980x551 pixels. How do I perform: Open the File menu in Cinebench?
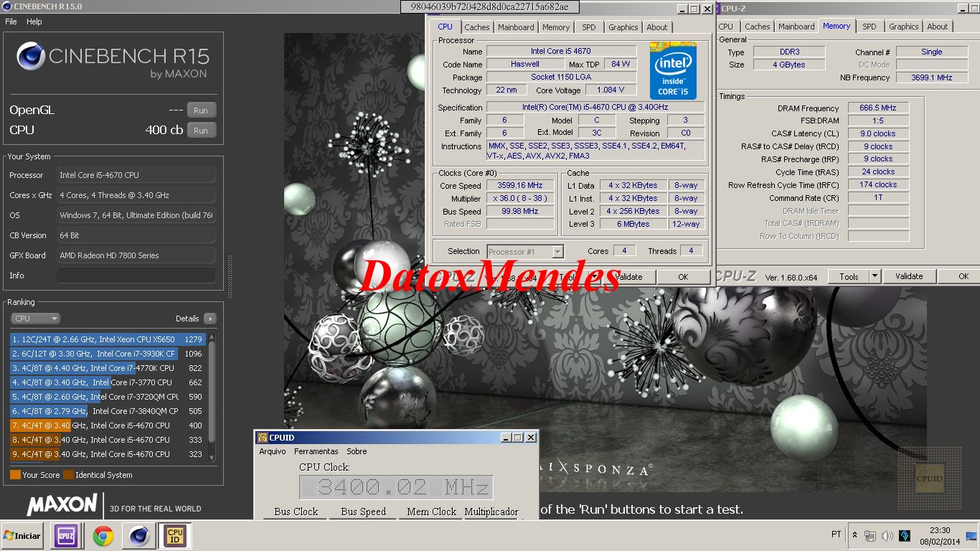point(11,22)
